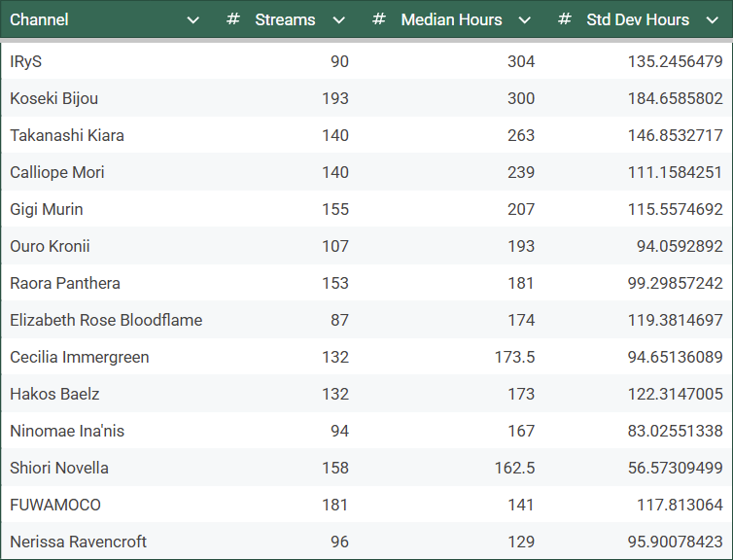Screen dimensions: 733x560
Task: Click the Median Hours column header label
Action: point(452,19)
